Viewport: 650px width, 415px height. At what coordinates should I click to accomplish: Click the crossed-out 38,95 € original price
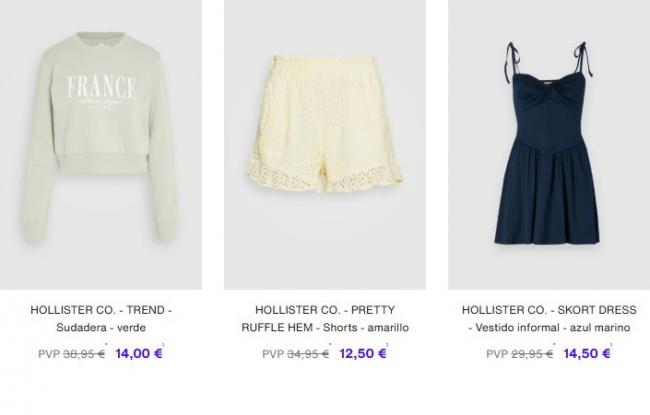pyautogui.click(x=84, y=354)
